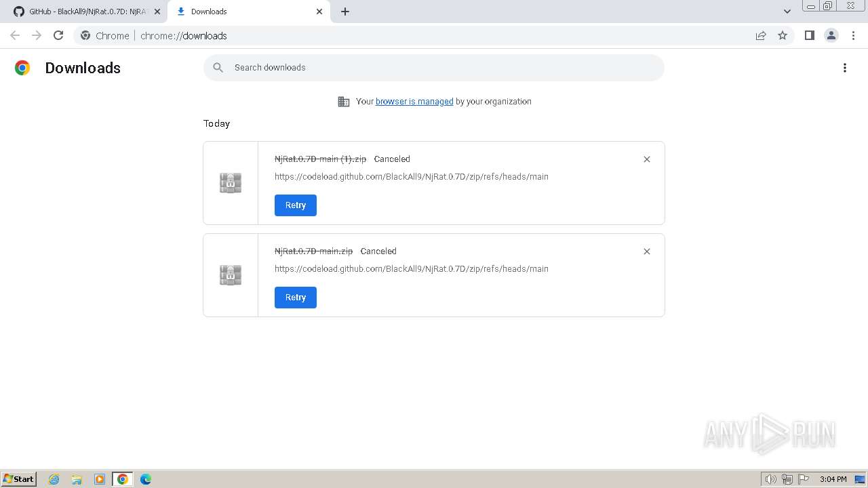Retry the NjRat.0.7D-main.zip download
Image resolution: width=868 pixels, height=488 pixels.
(296, 298)
